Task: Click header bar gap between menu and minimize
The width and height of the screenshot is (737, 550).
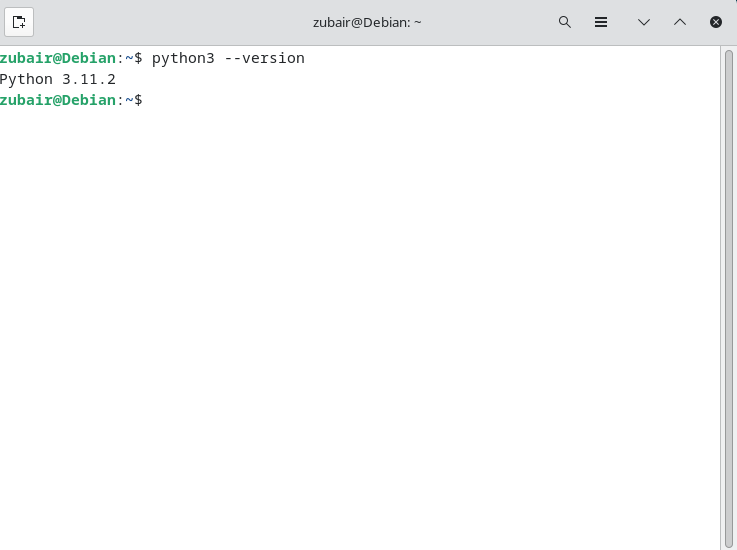Action: tap(622, 22)
